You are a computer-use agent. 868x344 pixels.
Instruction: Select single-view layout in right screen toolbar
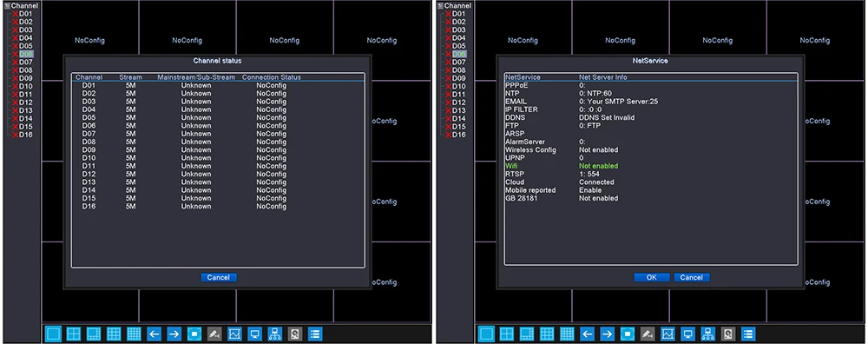[486, 334]
